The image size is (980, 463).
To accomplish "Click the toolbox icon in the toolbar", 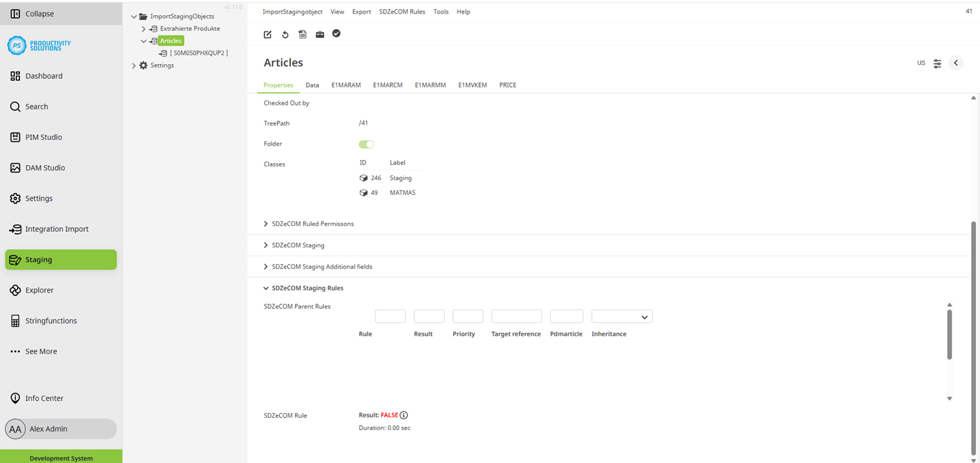I will 320,34.
